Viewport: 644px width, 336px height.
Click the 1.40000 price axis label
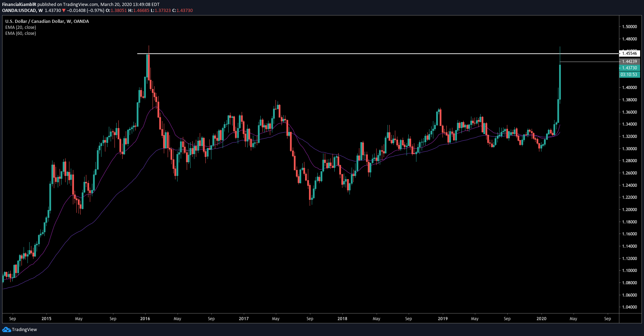630,88
